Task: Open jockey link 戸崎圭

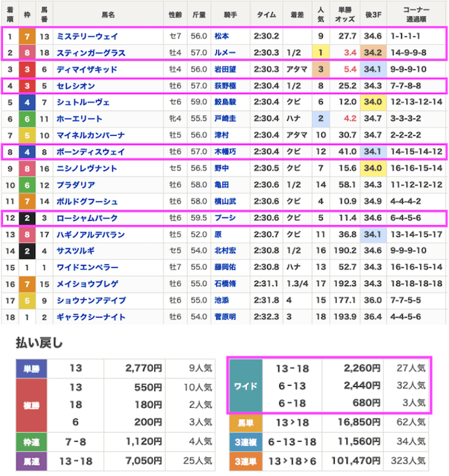Action: (225, 118)
